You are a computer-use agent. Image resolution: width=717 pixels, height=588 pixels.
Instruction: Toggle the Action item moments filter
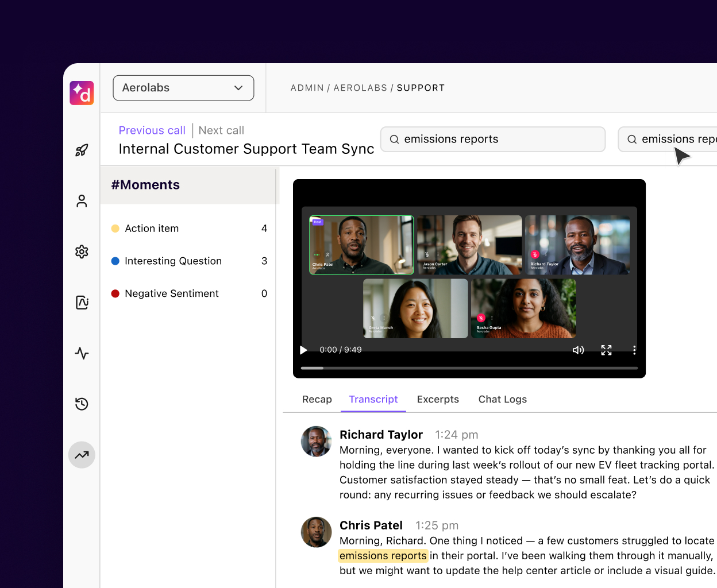pos(151,228)
